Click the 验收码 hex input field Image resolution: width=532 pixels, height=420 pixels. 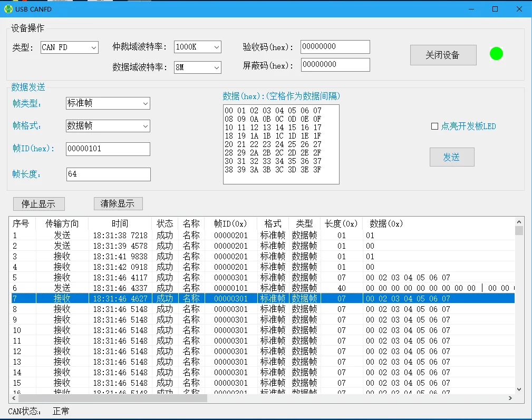coord(335,46)
